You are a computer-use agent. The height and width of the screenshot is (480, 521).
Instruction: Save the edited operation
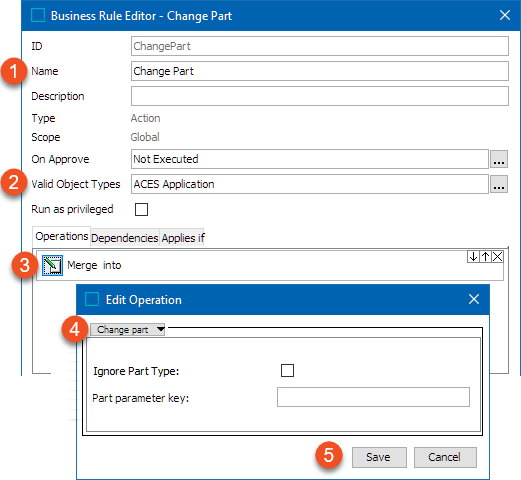click(x=379, y=457)
